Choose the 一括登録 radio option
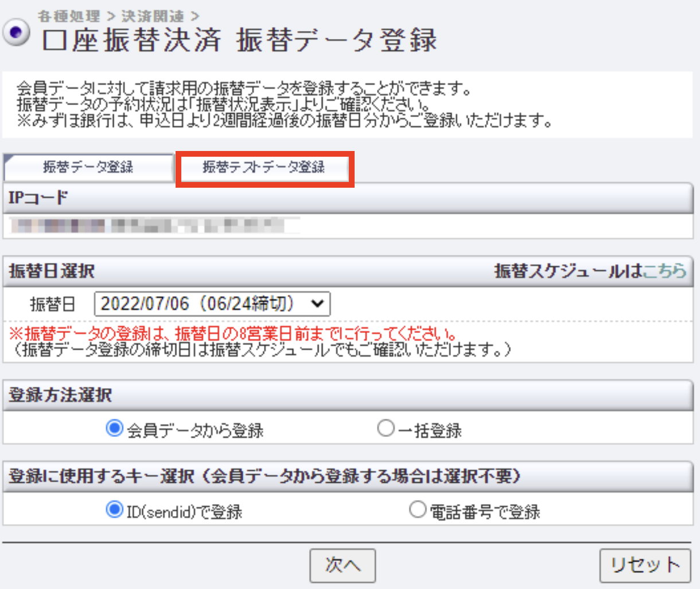The image size is (700, 589). [x=386, y=428]
